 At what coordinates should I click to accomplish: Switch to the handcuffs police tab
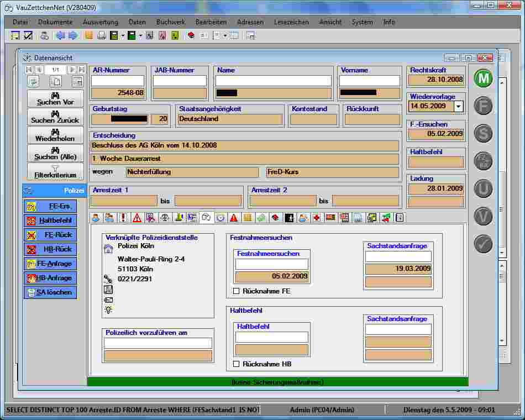206,218
